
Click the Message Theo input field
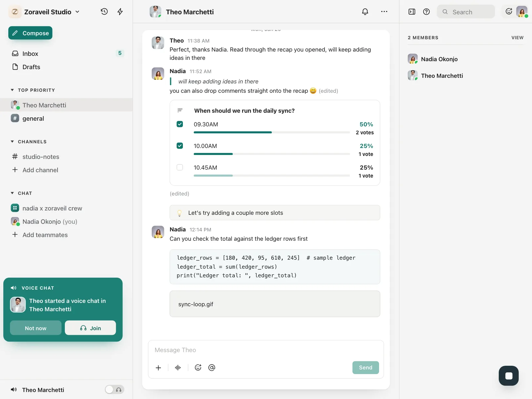click(x=266, y=350)
